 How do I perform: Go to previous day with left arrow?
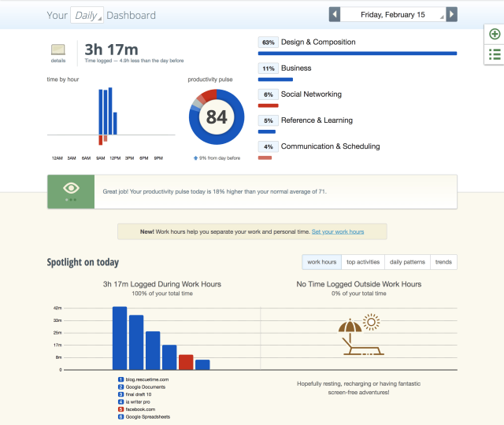335,15
